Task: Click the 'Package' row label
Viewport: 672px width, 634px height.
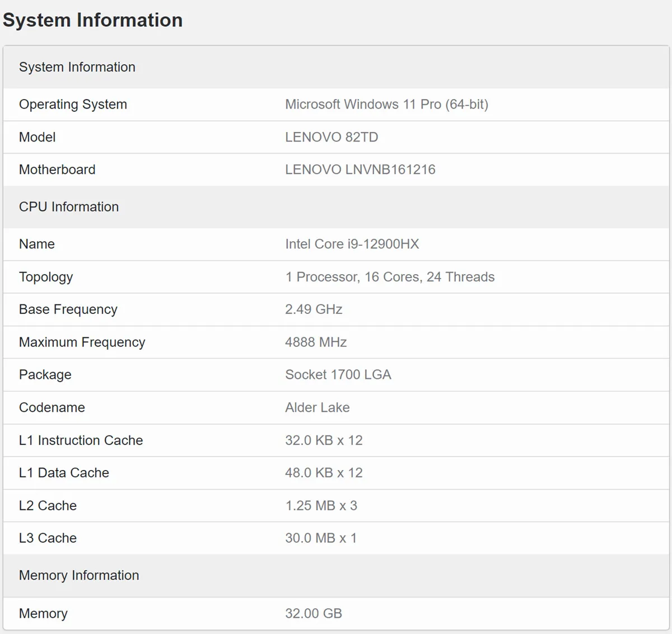Action: 45,375
